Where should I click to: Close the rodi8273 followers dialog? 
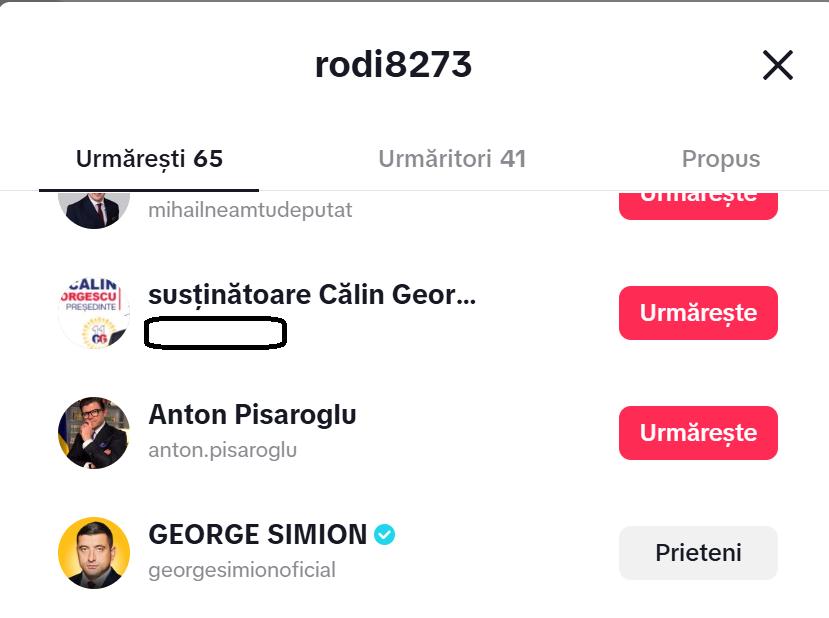[777, 65]
